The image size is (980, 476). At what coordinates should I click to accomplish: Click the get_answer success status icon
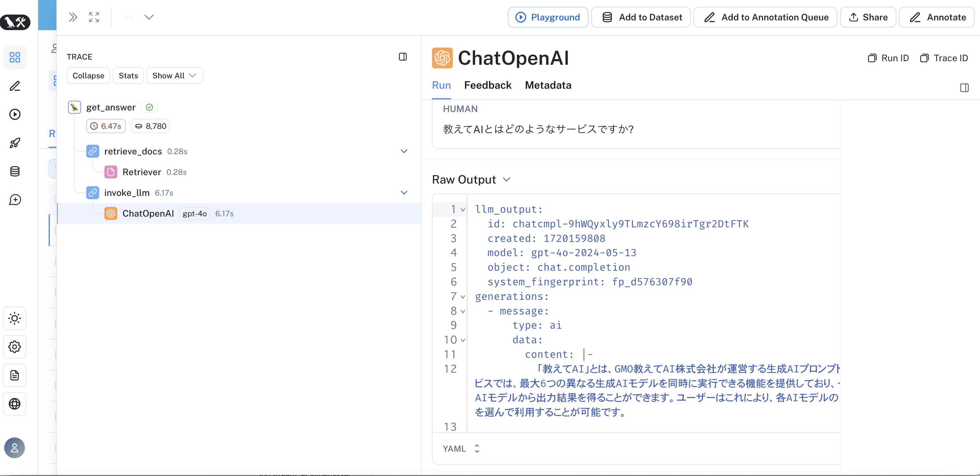[x=149, y=107]
